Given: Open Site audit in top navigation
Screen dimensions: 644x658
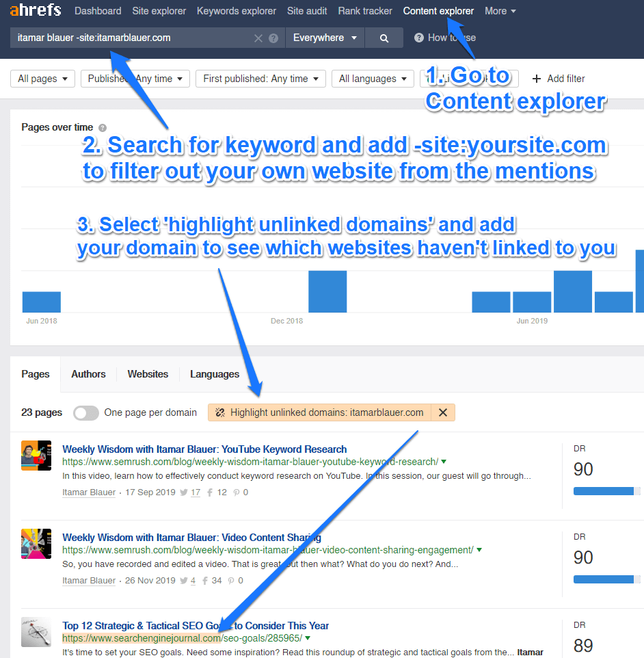Looking at the screenshot, I should 307,11.
